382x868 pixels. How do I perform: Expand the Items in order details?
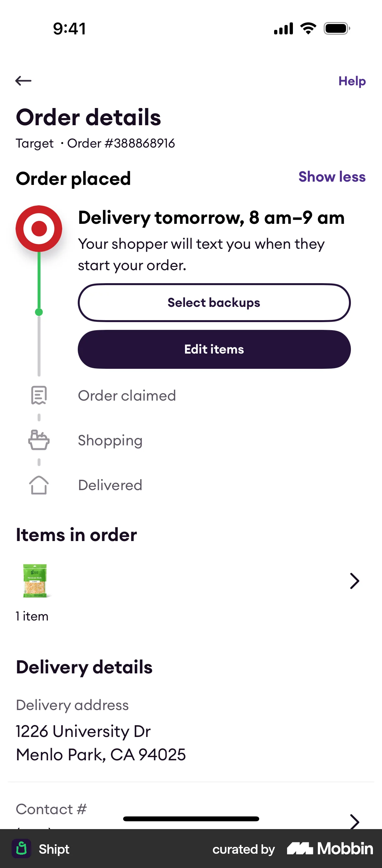[354, 581]
